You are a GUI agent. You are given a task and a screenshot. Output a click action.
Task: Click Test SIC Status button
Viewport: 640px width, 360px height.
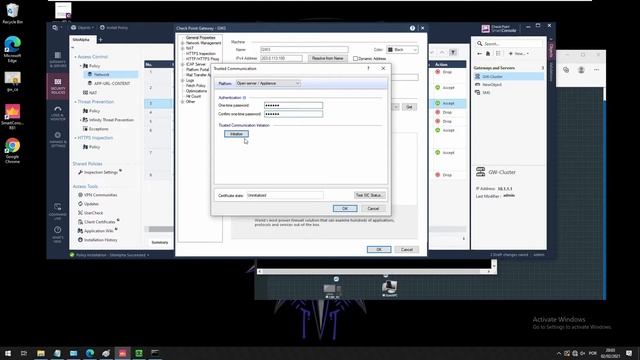[x=369, y=195]
